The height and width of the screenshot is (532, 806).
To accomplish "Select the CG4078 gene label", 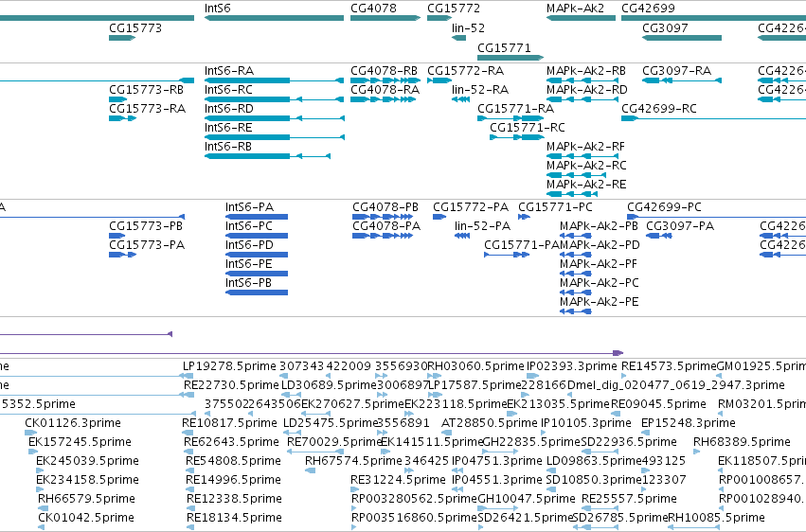I will pos(374,9).
